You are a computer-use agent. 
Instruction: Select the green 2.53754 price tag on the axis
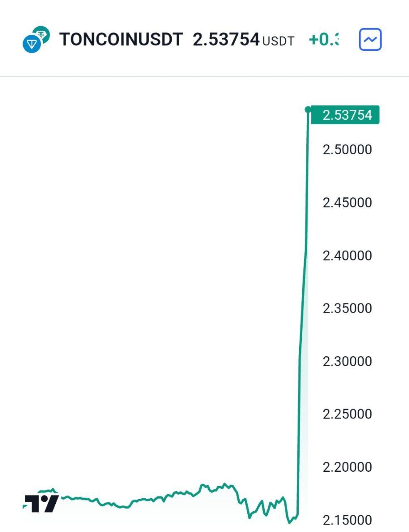345,115
